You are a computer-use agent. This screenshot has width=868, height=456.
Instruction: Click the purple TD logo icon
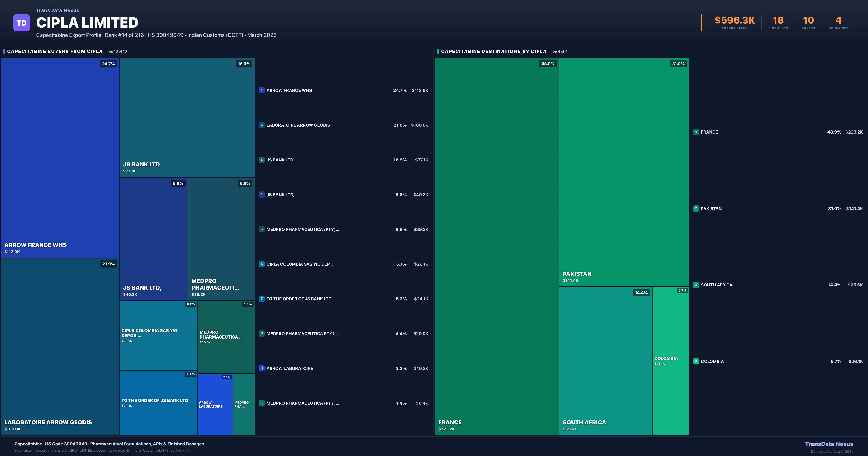coord(22,23)
